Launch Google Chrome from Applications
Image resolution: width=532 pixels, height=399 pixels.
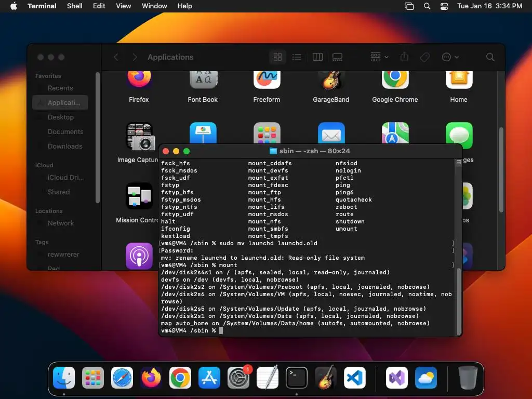click(395, 79)
